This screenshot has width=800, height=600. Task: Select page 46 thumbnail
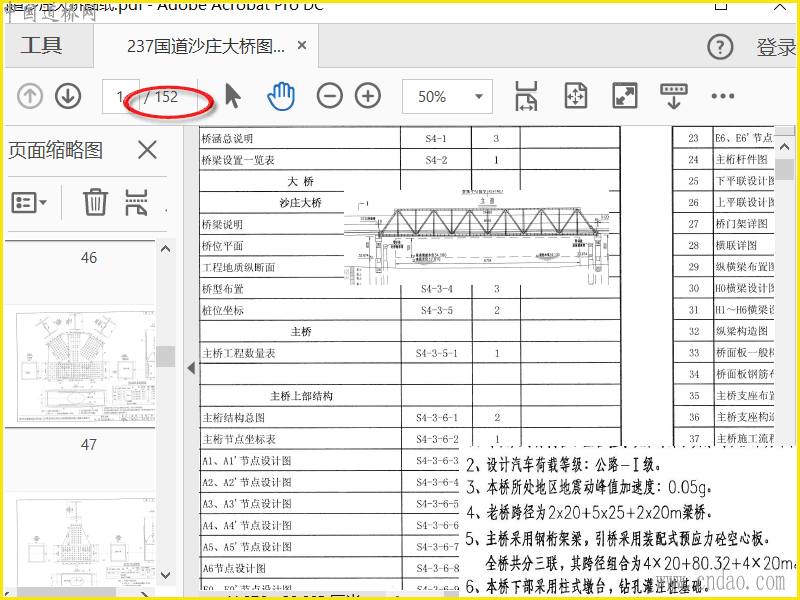click(x=85, y=368)
